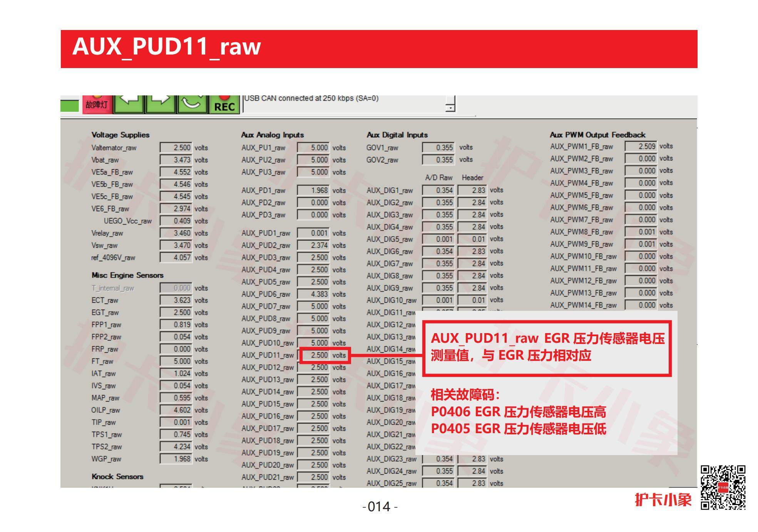Image resolution: width=758 pixels, height=532 pixels.
Task: Click the status message scroll down arrow
Action: (x=450, y=108)
